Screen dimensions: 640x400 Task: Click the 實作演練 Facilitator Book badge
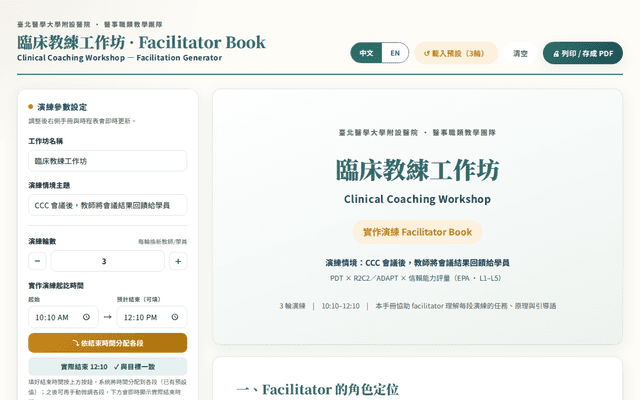(x=417, y=232)
